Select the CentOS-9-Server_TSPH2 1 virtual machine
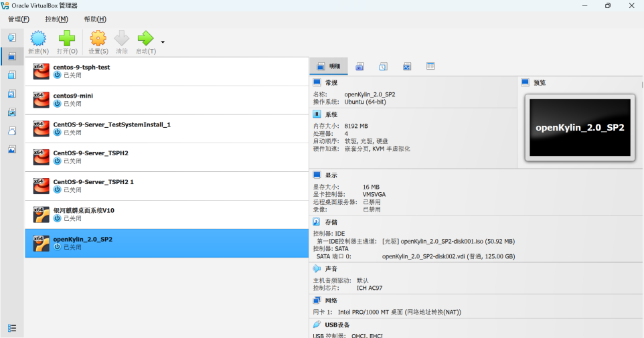 click(x=167, y=186)
